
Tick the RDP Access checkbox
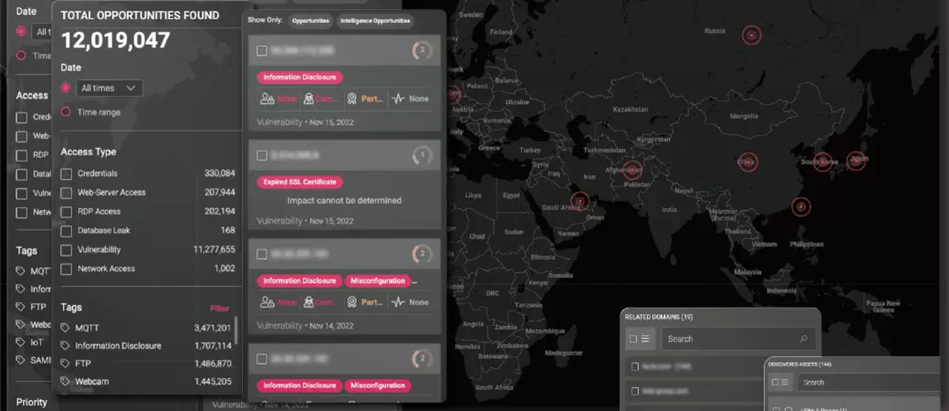[x=66, y=212]
